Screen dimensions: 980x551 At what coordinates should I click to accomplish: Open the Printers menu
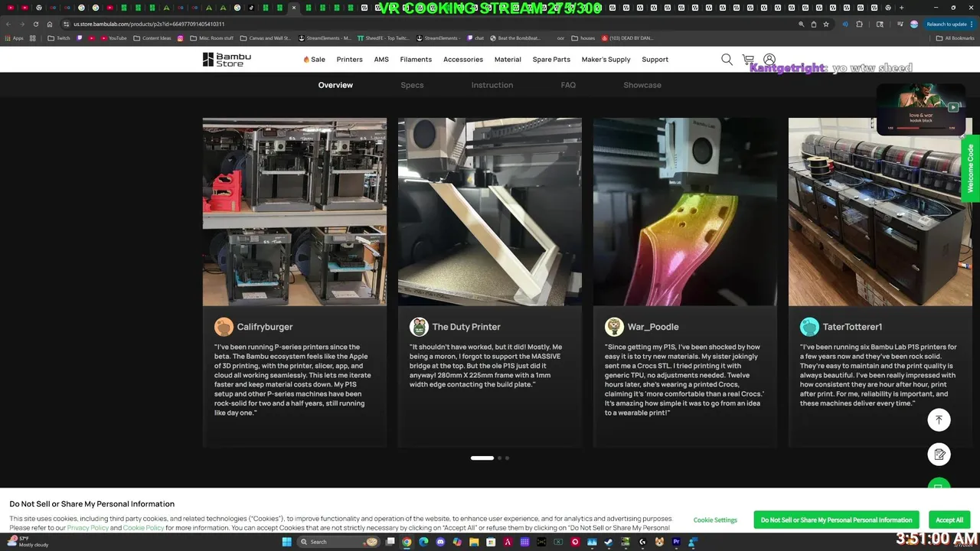349,60
